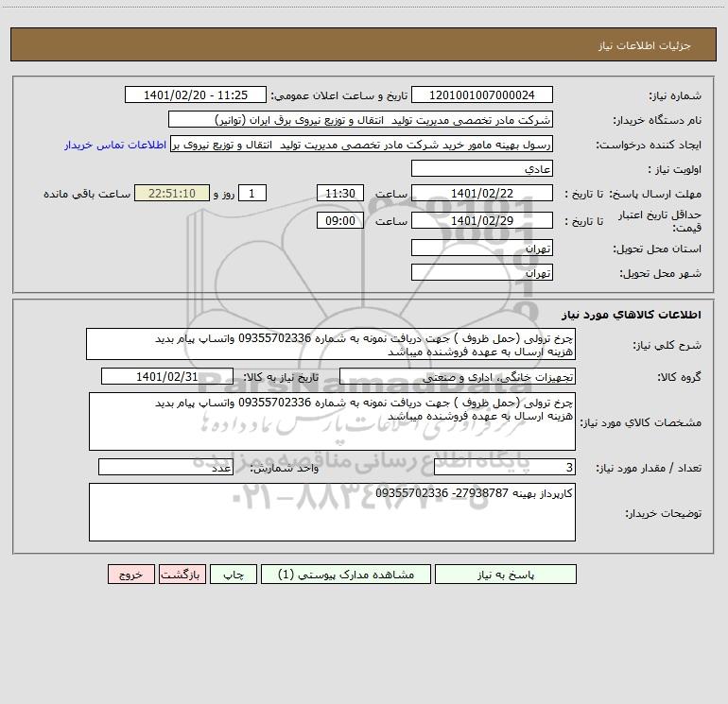728x704 pixels.
Task: Click the گروه کالا label
Action: (x=679, y=377)
